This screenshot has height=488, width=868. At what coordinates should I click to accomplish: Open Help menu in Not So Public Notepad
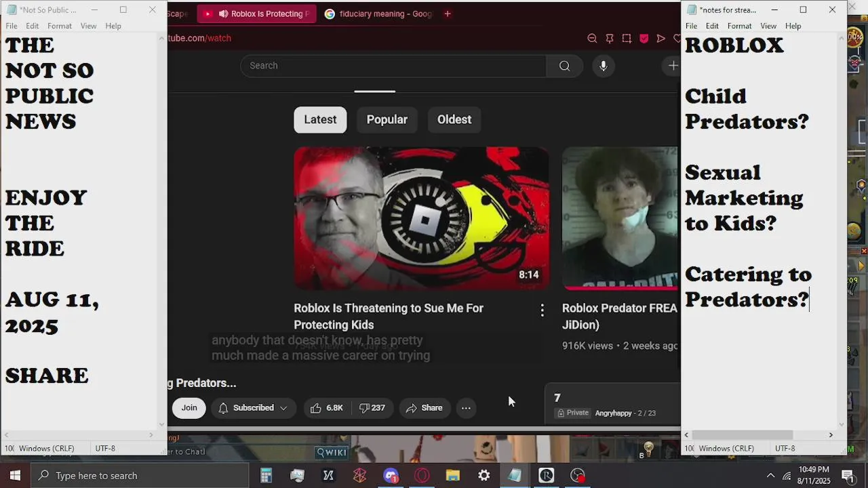(113, 26)
